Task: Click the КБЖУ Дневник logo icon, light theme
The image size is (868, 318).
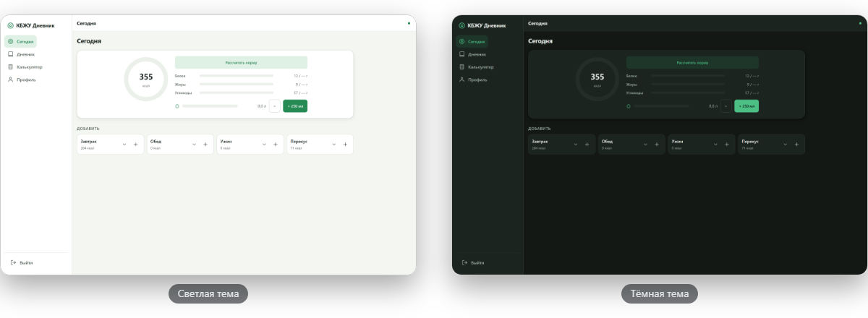Action: pyautogui.click(x=10, y=25)
